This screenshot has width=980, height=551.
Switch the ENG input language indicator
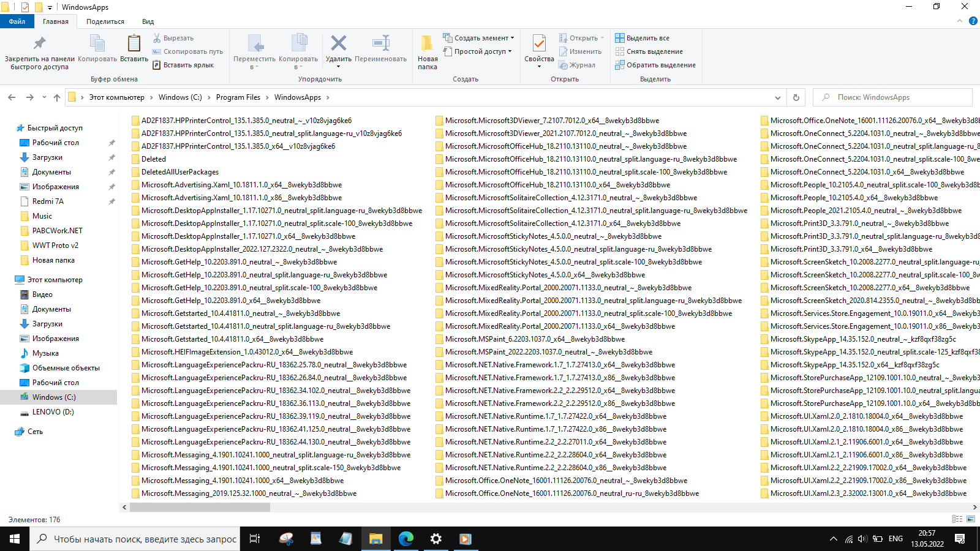(895, 539)
